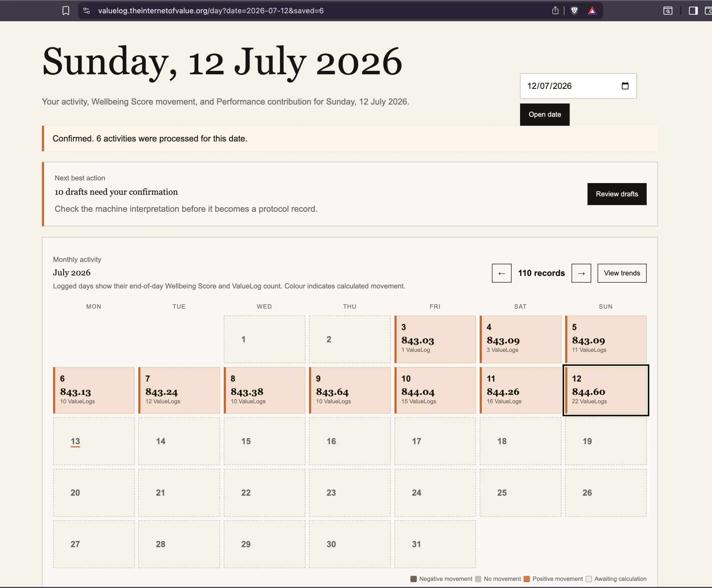Click the share icon in the address bar
The width and height of the screenshot is (712, 588).
click(x=555, y=11)
